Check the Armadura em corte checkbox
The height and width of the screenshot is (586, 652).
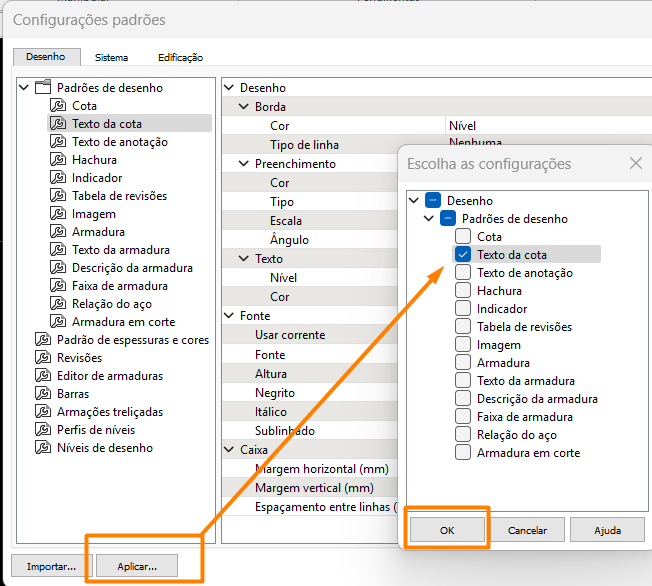(x=463, y=453)
